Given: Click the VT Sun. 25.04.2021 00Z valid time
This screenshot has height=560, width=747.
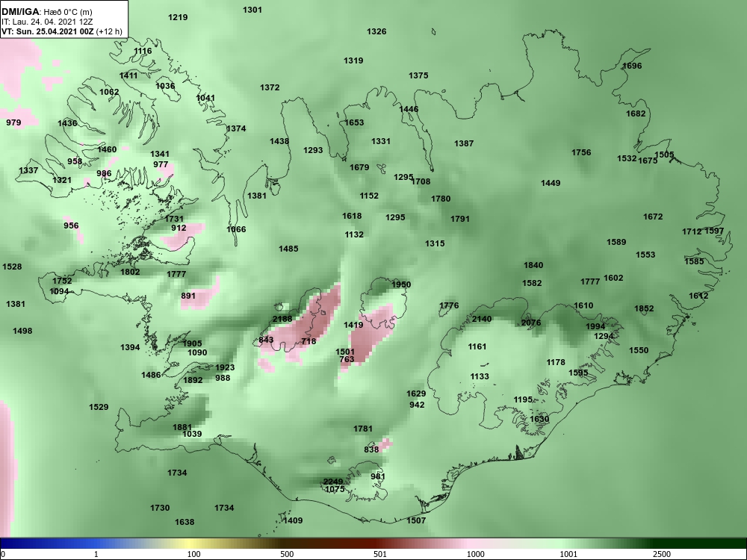Looking at the screenshot, I should 48,32.
